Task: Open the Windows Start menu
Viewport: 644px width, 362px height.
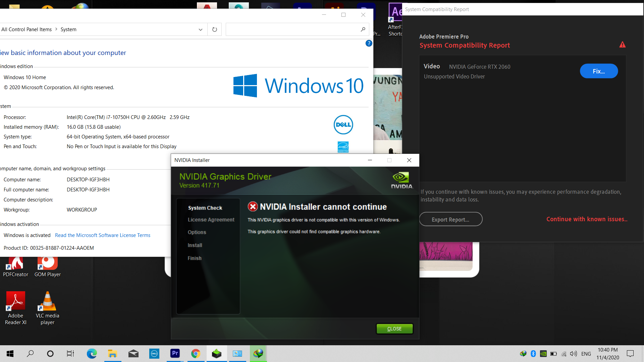Action: 10,354
